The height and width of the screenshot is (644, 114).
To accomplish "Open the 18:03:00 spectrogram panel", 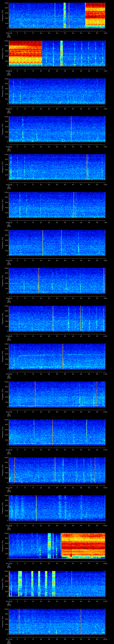I will click(57, 91).
